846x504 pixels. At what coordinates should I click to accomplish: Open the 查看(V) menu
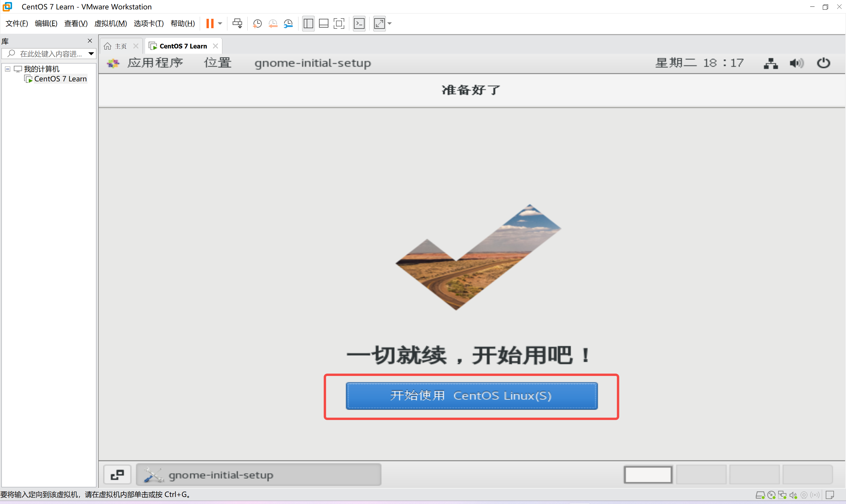pos(76,23)
